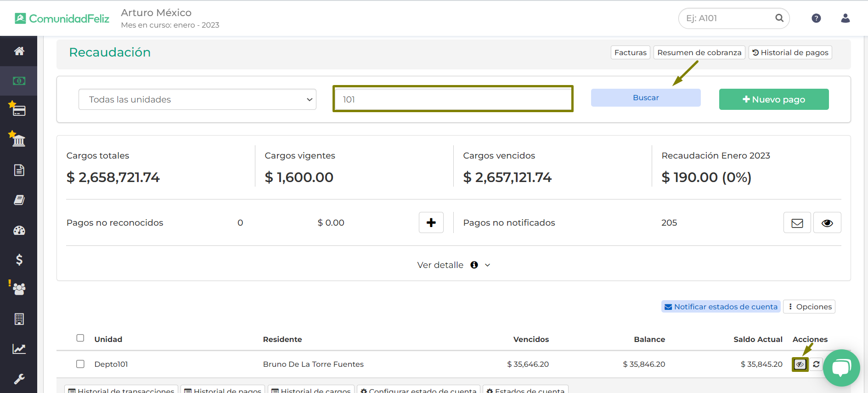The image size is (868, 393).
Task: Open the Opciones menu
Action: (809, 307)
